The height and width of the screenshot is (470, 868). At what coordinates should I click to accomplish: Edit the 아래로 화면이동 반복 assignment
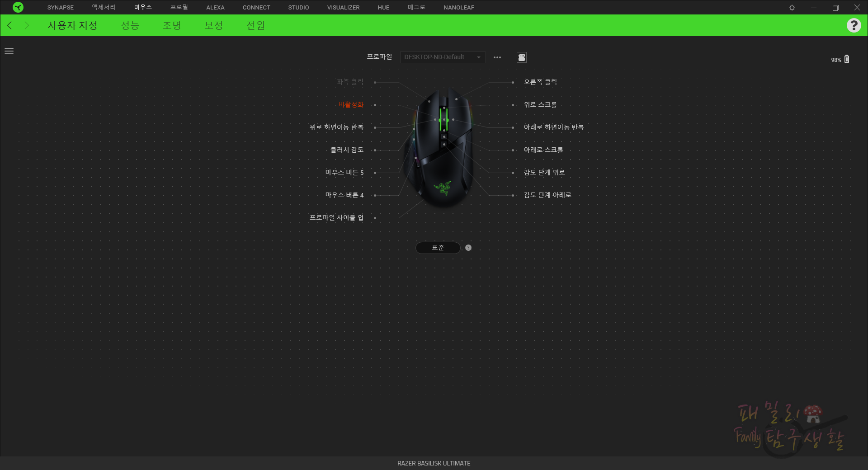[x=554, y=127]
